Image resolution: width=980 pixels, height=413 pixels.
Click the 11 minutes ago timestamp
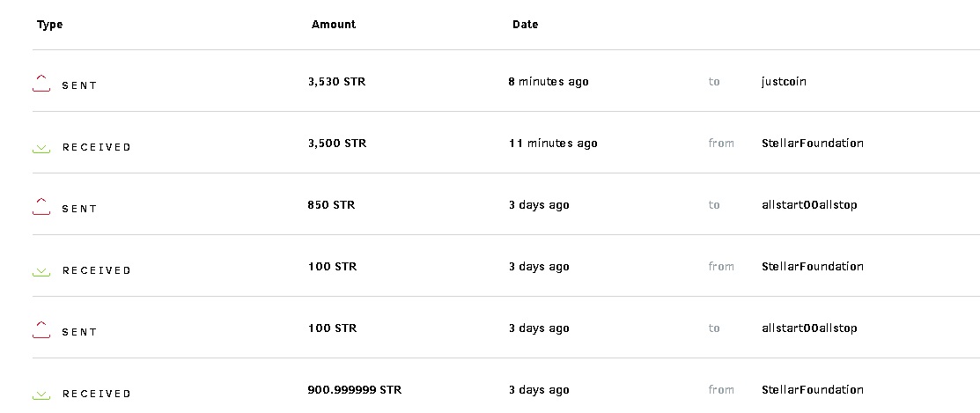click(553, 144)
